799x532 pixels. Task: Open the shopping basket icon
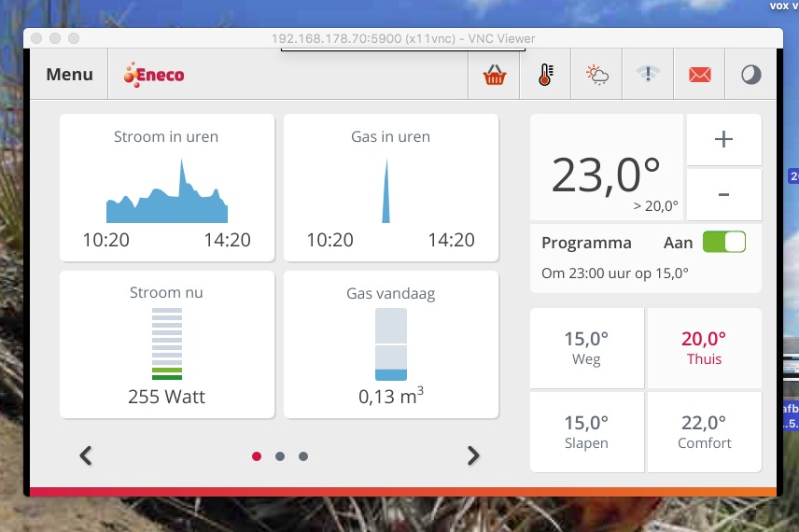(x=494, y=76)
